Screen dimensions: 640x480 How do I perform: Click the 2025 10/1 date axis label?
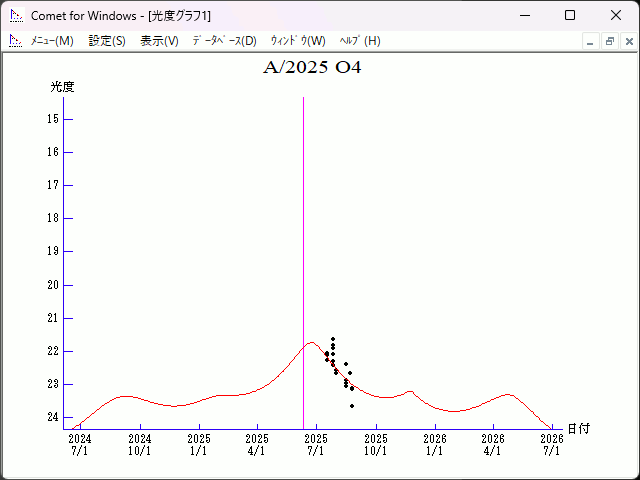coord(376,444)
